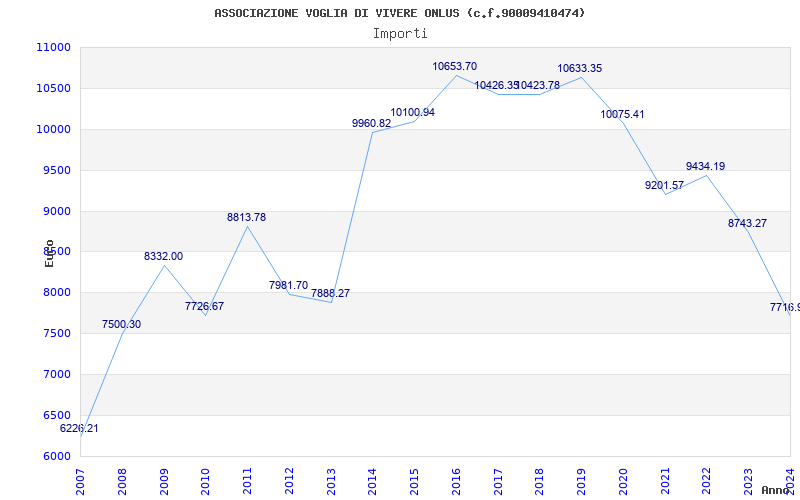This screenshot has height=500, width=800.
Task: Select the 8743.27 data label
Action: click(747, 223)
